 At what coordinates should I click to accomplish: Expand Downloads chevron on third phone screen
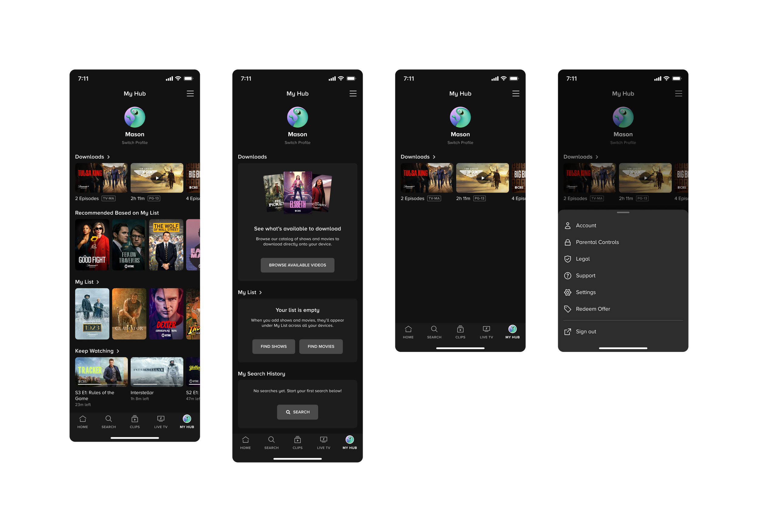coord(434,157)
